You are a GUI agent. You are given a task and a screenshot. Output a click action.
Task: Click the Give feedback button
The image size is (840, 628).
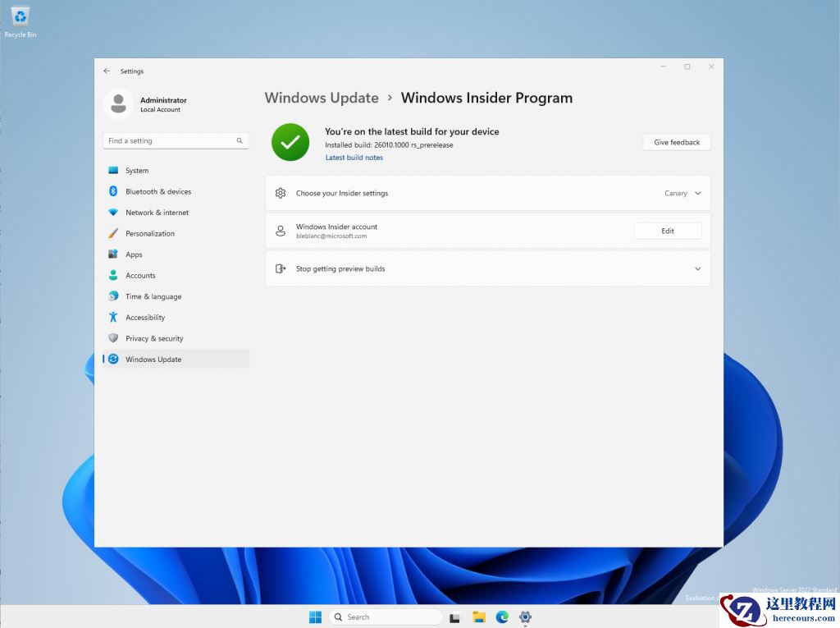click(x=676, y=142)
